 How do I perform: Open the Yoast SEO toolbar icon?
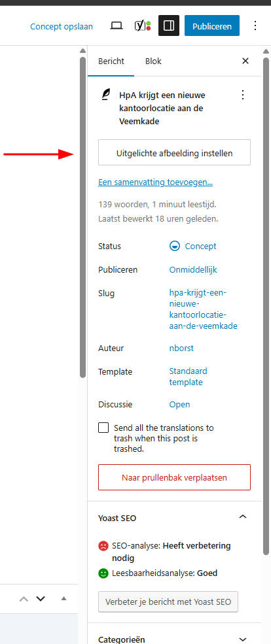(142, 26)
